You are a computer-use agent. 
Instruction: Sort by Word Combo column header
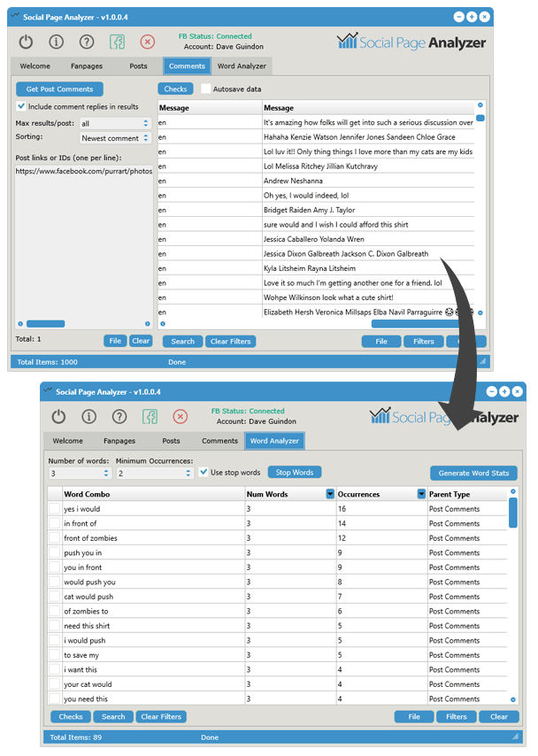pyautogui.click(x=154, y=494)
